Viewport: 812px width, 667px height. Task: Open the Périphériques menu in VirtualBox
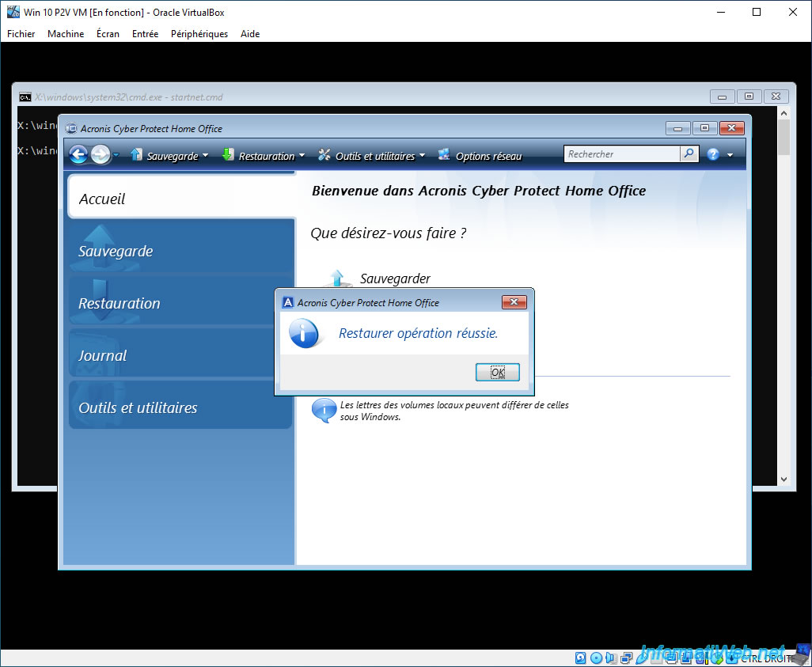pos(199,34)
